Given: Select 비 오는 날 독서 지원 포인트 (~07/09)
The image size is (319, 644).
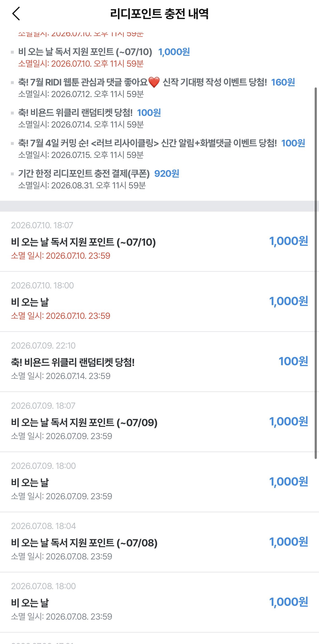Looking at the screenshot, I should tap(84, 422).
